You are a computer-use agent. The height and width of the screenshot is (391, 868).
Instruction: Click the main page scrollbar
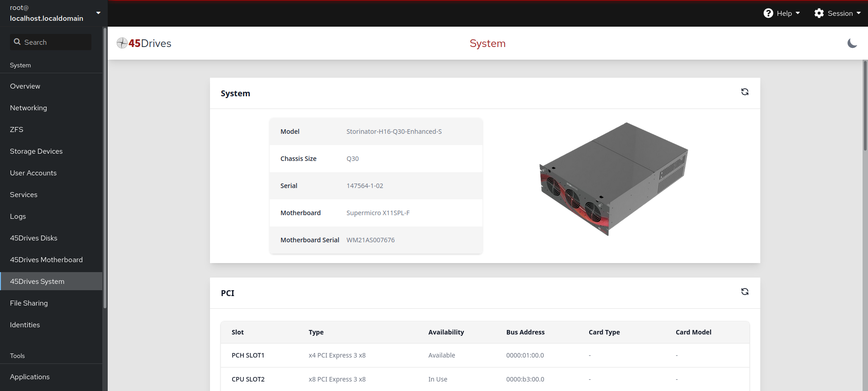pyautogui.click(x=865, y=106)
